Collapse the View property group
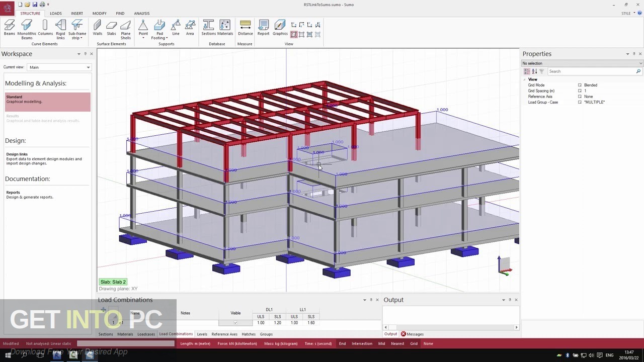The height and width of the screenshot is (362, 644). click(524, 79)
